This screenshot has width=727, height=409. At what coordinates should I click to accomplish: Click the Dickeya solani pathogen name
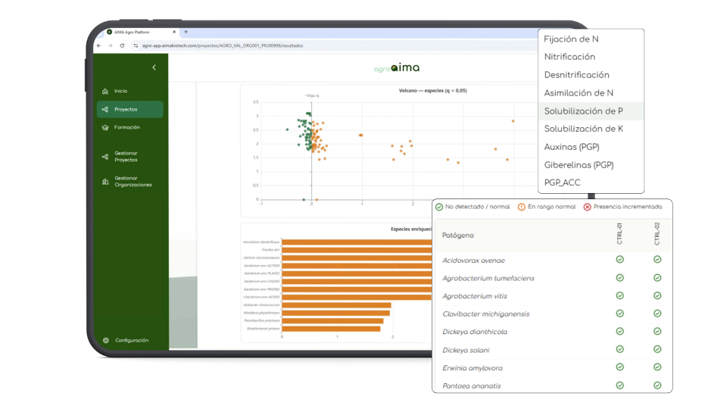466,350
